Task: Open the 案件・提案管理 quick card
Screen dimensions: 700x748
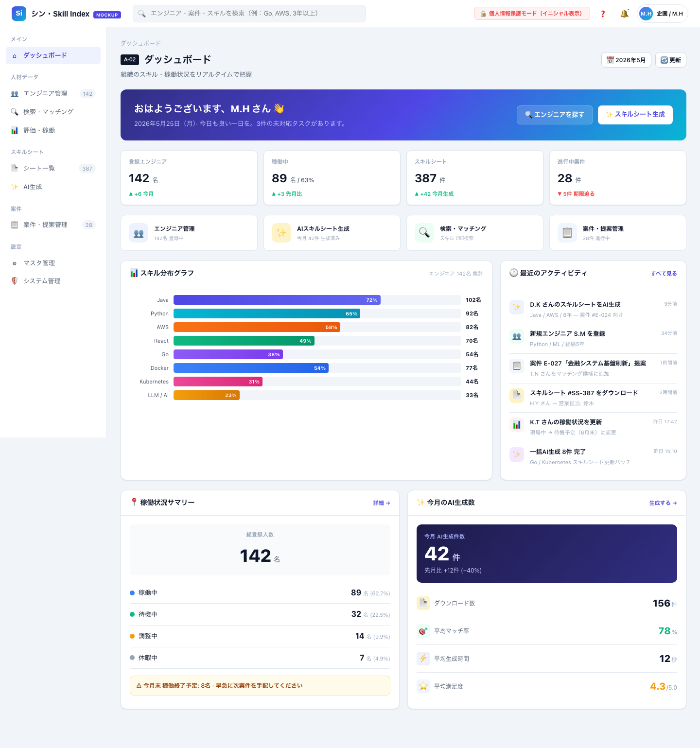Action: click(x=618, y=233)
